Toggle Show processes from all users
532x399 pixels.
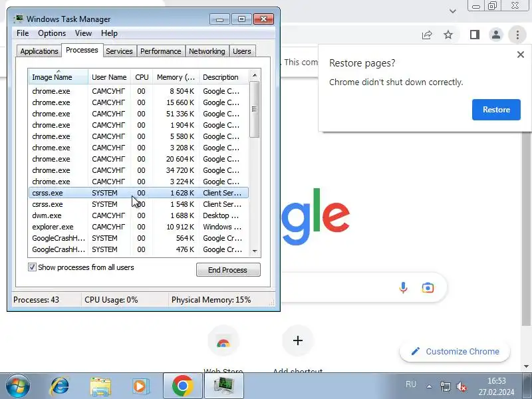[x=32, y=267]
